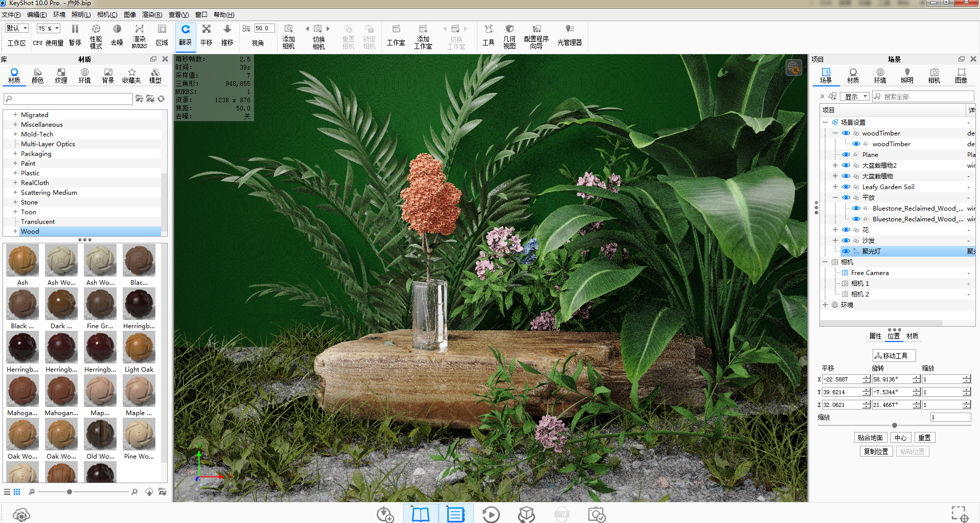Toggle visibility of 聚光灯 light
The image size is (980, 523).
click(x=846, y=251)
